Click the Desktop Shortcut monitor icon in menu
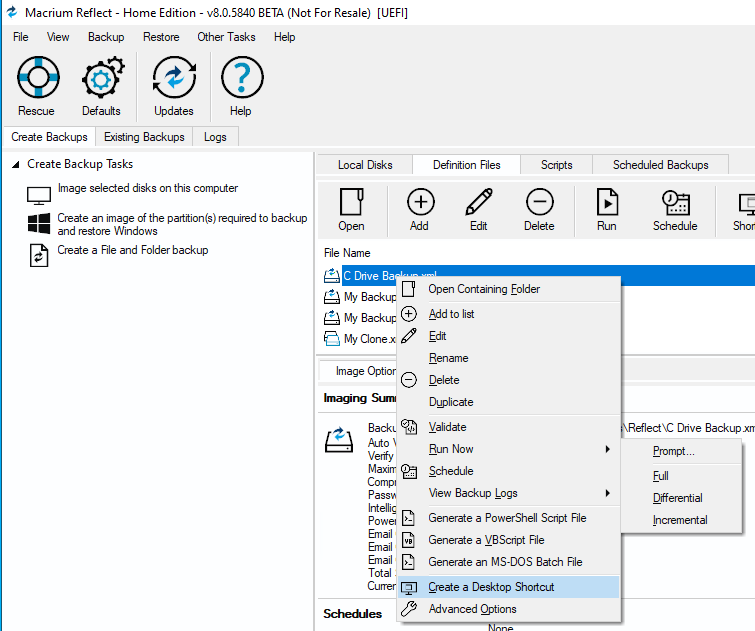 click(409, 588)
